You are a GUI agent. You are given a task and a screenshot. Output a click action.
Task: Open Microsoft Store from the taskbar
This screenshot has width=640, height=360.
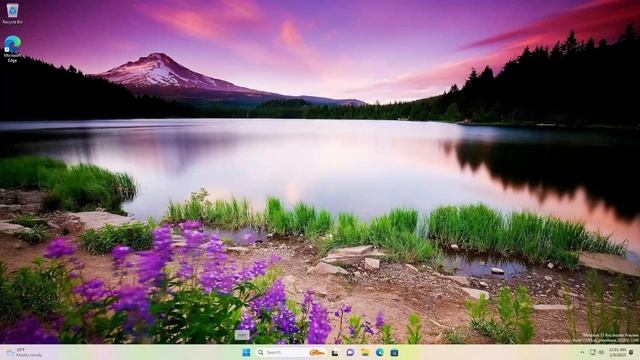(394, 352)
